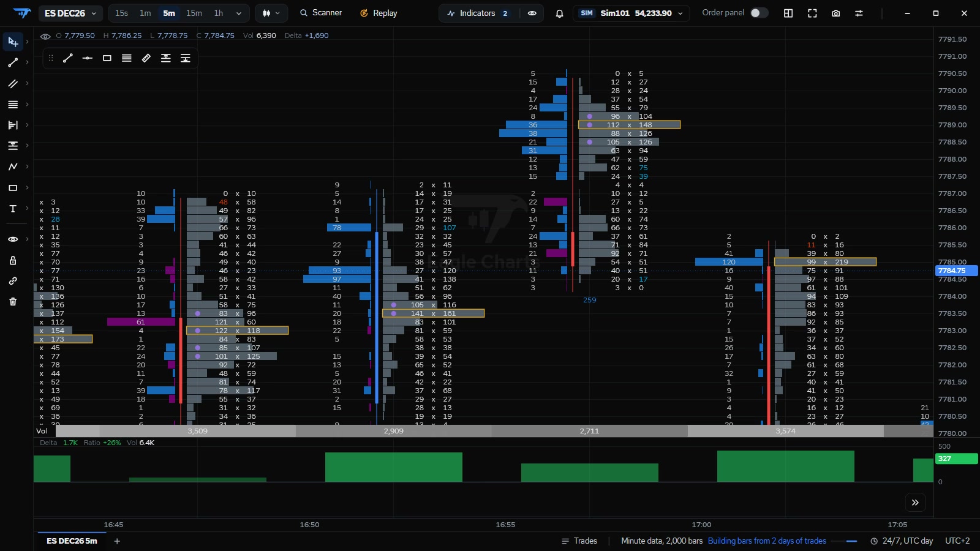Add a new chart tab with plus
This screenshot has height=551, width=980.
coord(117,541)
